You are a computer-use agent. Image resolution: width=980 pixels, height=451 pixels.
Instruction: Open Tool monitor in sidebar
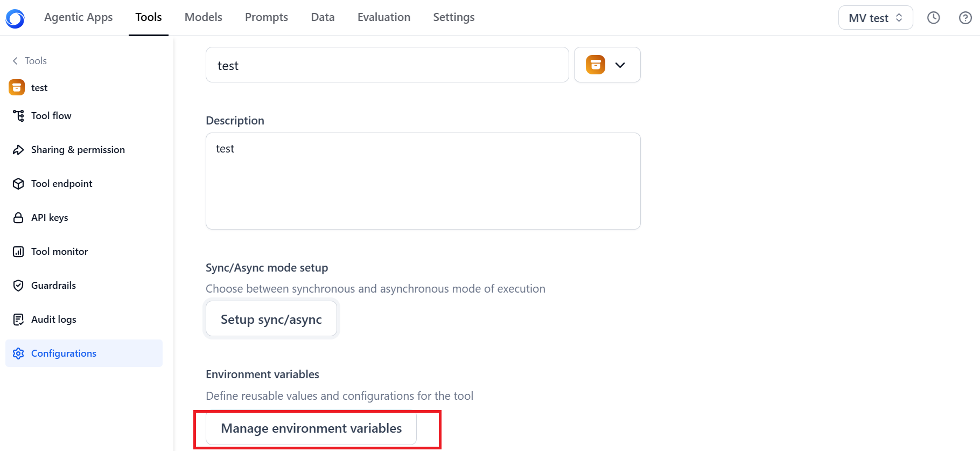pos(59,252)
